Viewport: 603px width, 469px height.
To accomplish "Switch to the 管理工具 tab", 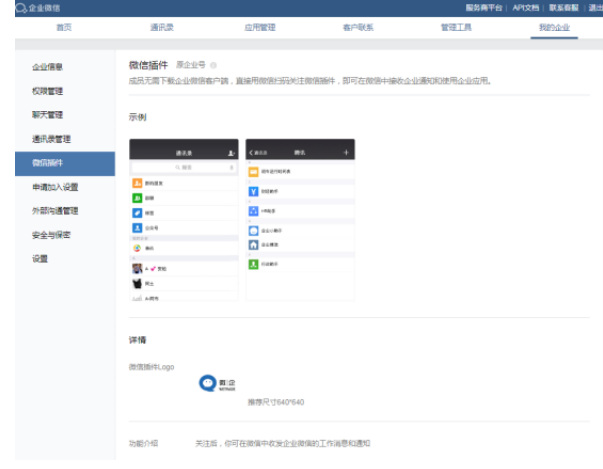I will tap(456, 27).
